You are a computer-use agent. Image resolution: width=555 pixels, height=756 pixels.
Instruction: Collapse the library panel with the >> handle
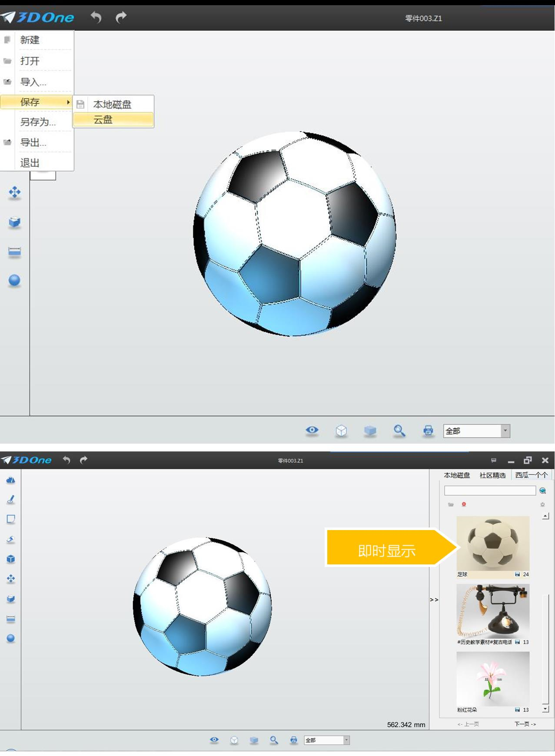(434, 600)
